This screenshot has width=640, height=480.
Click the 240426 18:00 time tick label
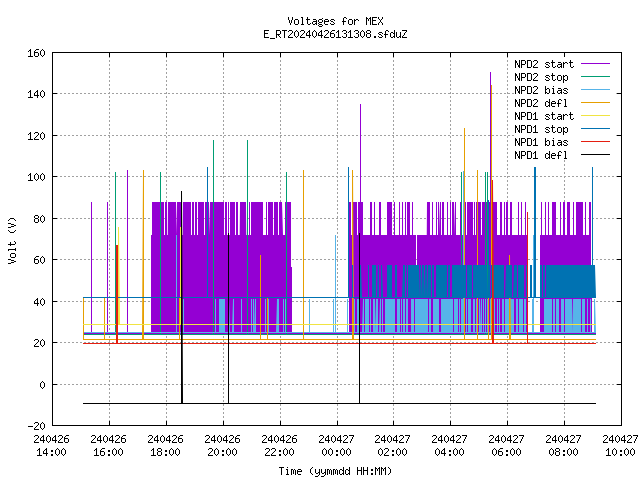[165, 446]
